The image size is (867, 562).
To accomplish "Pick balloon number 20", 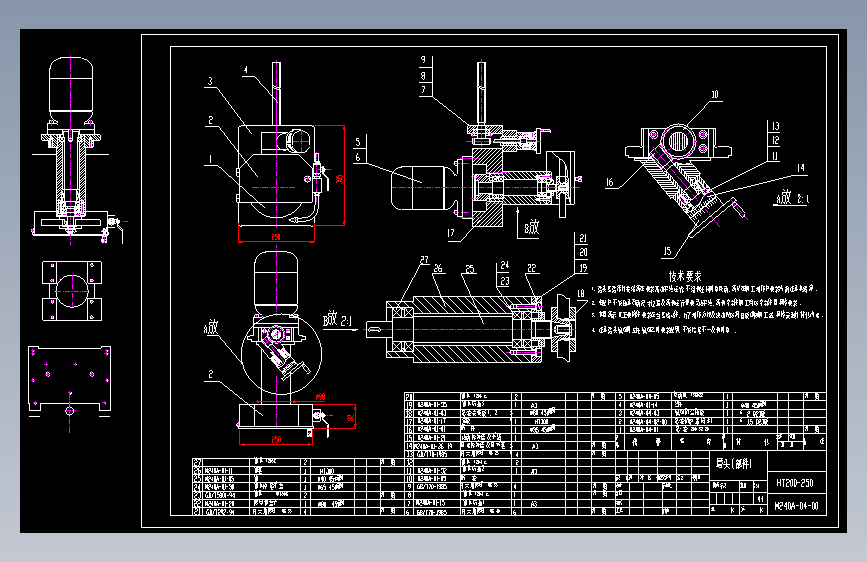I will coord(583,252).
